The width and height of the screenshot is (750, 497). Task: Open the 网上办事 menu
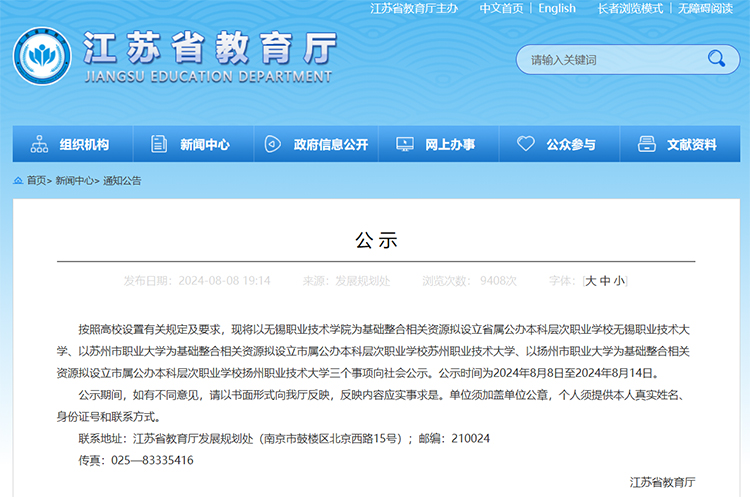pyautogui.click(x=450, y=144)
